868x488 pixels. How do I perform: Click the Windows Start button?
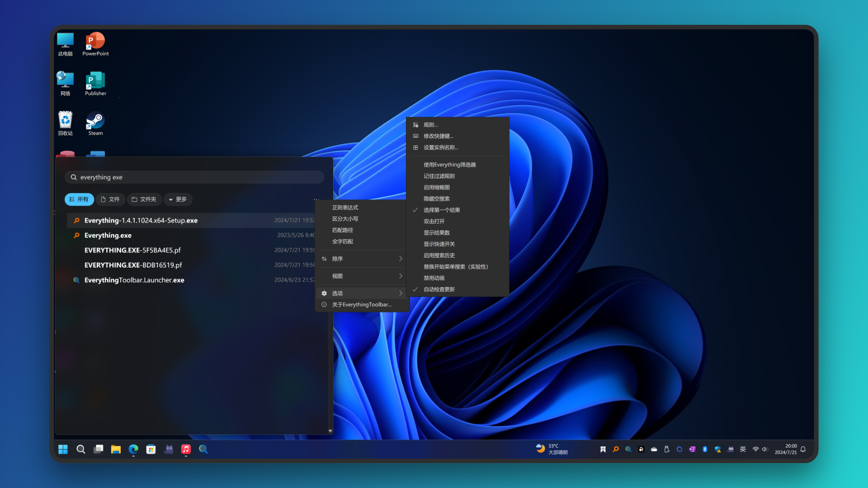tap(63, 449)
